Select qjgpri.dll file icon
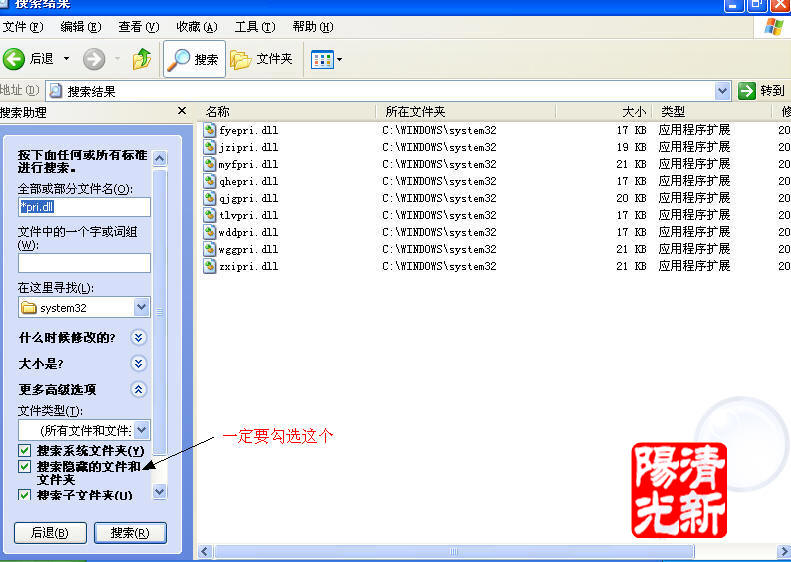The height and width of the screenshot is (562, 791). [x=209, y=198]
